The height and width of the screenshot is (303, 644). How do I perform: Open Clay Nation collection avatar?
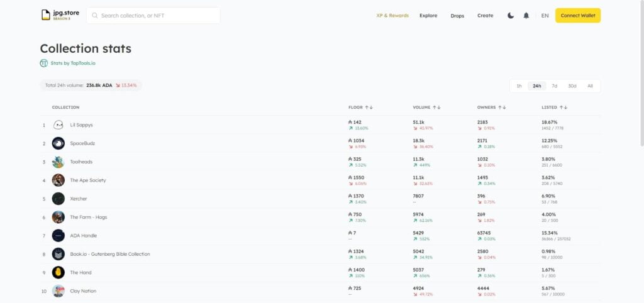pyautogui.click(x=58, y=291)
